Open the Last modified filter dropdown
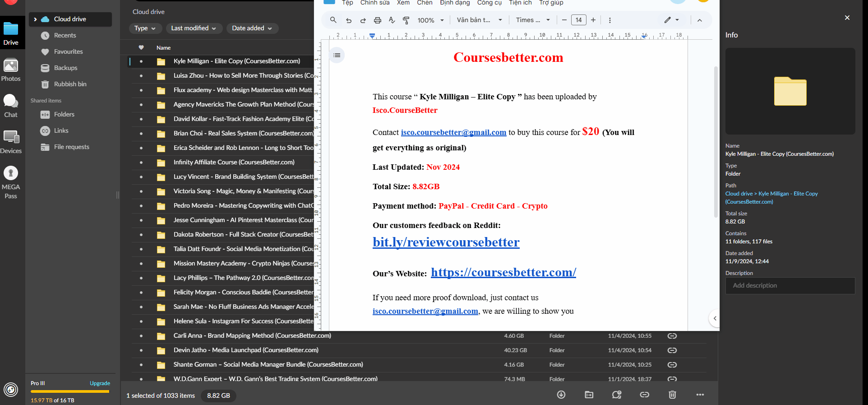The height and width of the screenshot is (405, 868). [194, 28]
